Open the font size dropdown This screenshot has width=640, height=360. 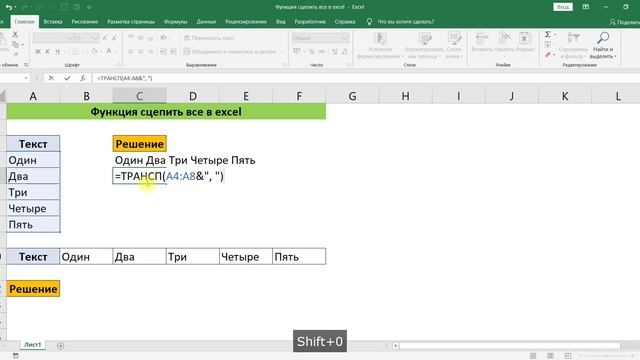[x=95, y=38]
